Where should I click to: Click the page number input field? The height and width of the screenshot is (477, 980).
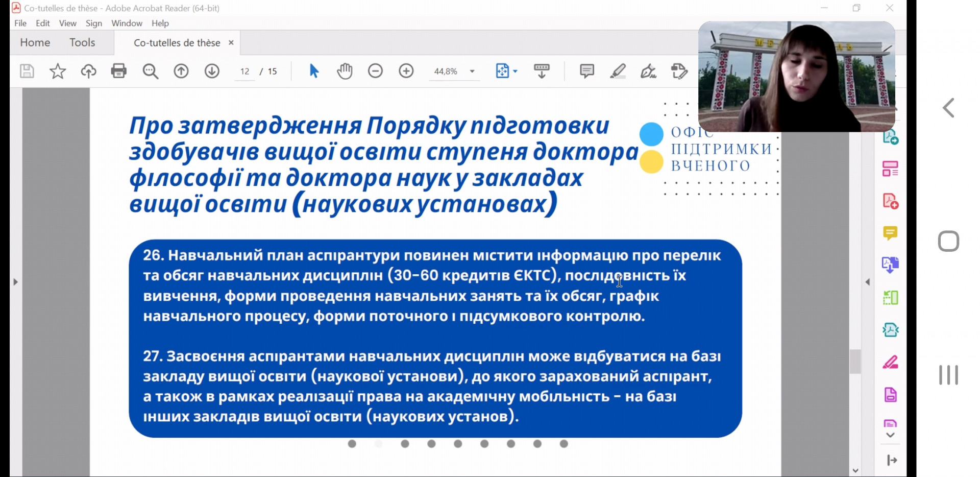click(x=245, y=71)
